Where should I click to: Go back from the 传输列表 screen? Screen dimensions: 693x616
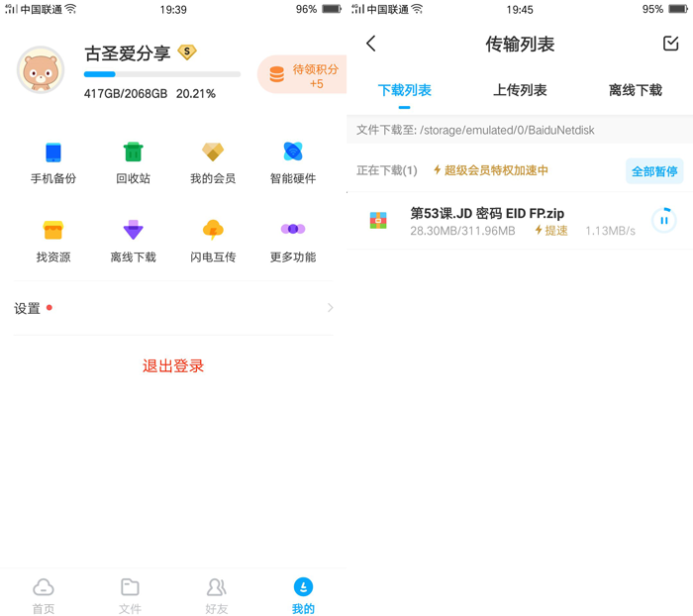[x=371, y=44]
